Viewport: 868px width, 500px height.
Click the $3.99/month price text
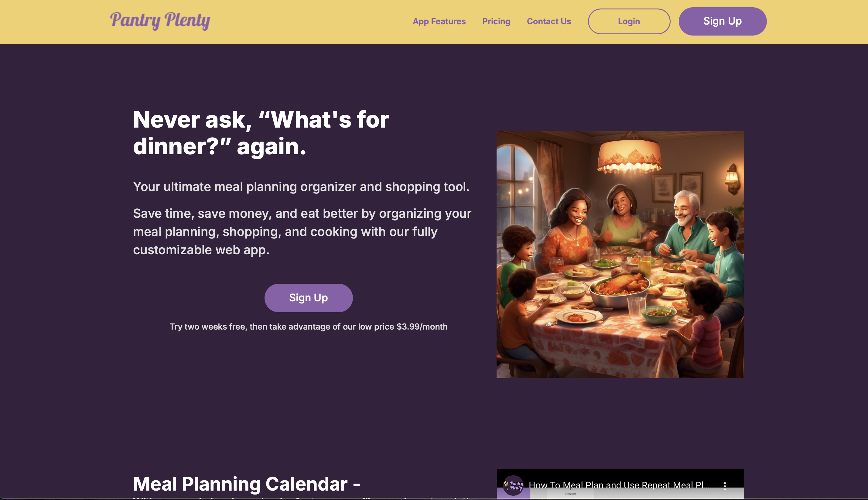[x=422, y=327]
